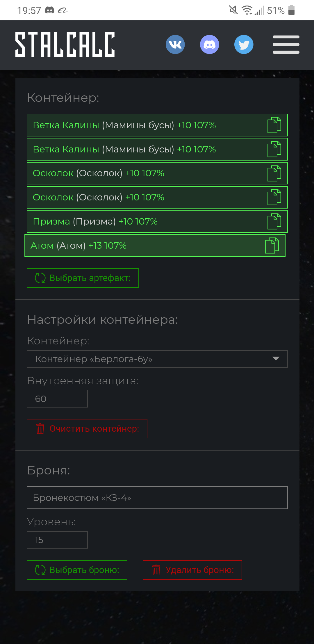The image size is (314, 644).
Task: Copy the first Ветка Калины artifact
Action: click(274, 125)
